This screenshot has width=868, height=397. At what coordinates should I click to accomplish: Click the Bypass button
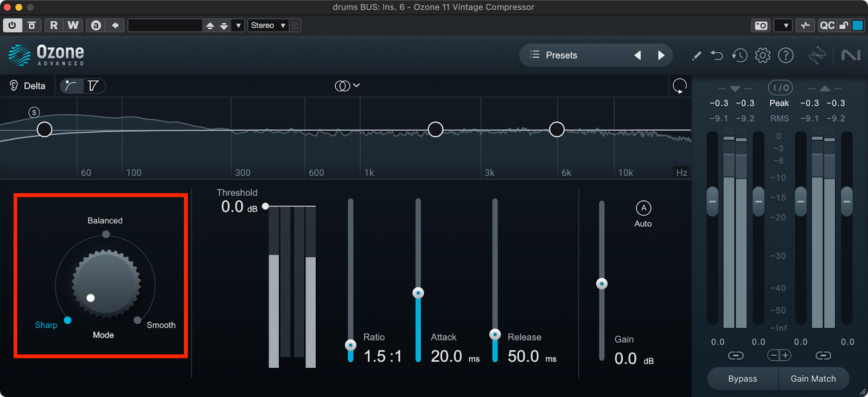pos(742,379)
